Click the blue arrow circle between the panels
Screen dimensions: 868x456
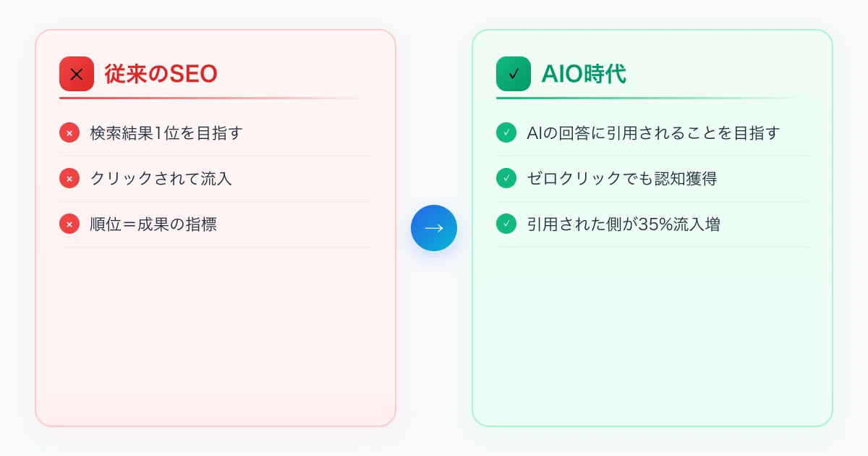click(434, 228)
